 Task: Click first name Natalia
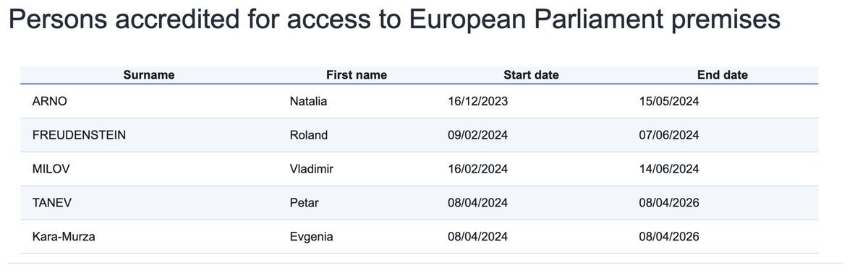pos(308,101)
